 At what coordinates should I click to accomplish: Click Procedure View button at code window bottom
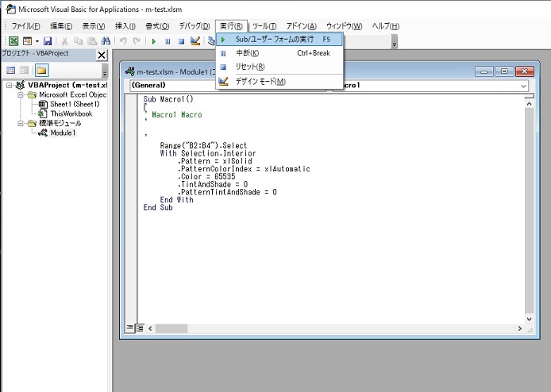[129, 328]
